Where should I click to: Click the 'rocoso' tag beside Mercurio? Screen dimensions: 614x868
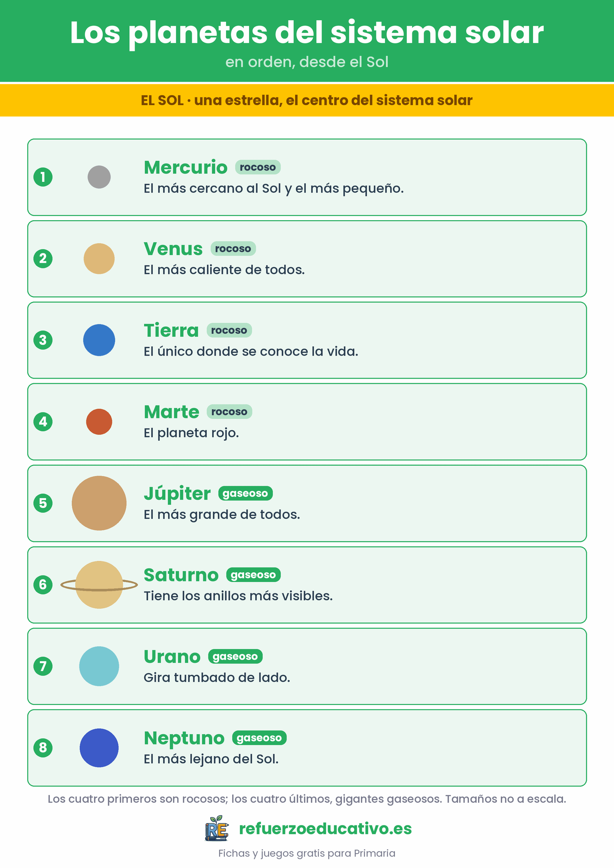point(258,167)
